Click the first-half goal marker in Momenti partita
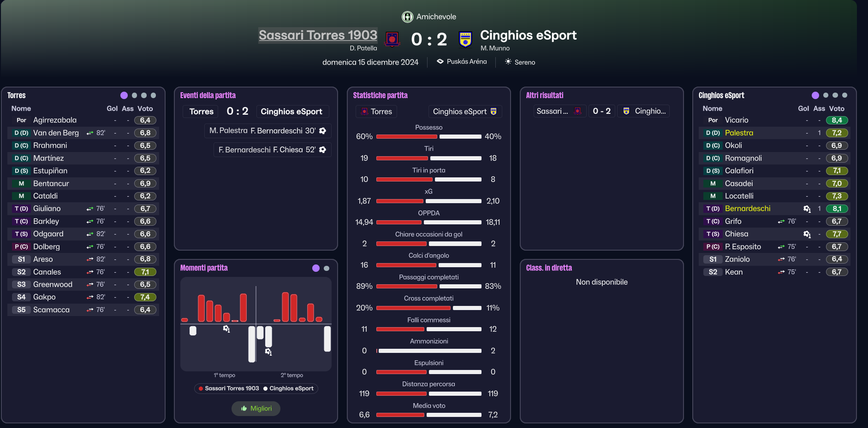Viewport: 868px width, 428px height. click(x=226, y=328)
